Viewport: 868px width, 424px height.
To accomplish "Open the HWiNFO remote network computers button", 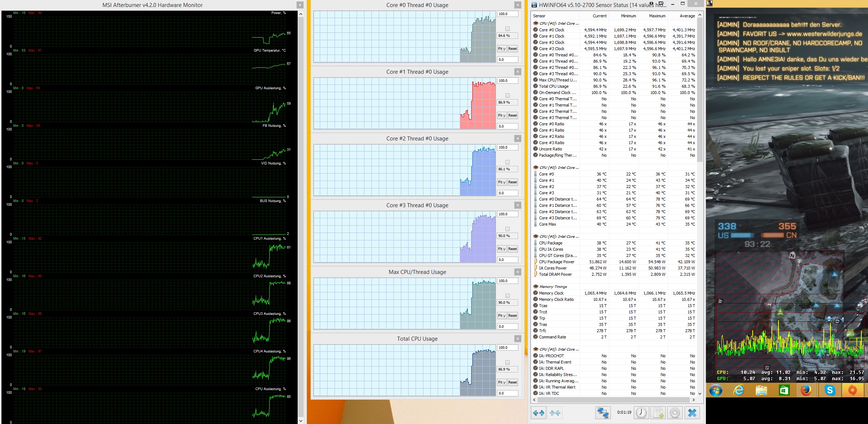I will tap(603, 413).
